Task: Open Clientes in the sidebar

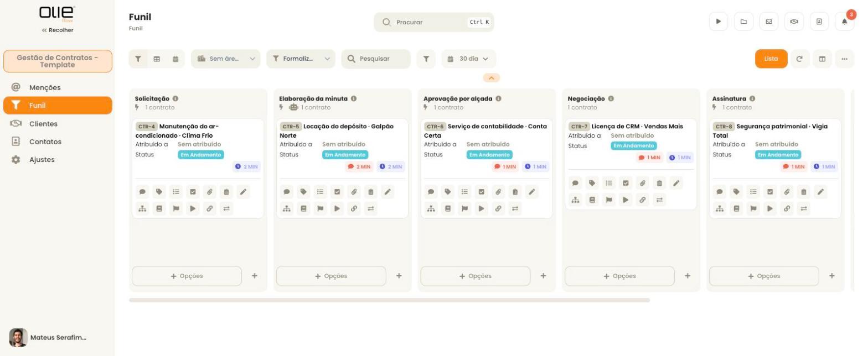Action: coord(58,124)
